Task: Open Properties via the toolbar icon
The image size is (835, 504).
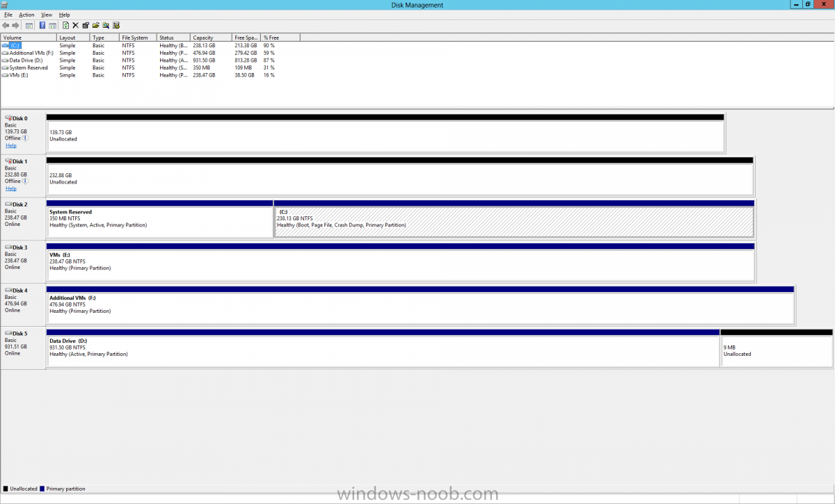Action: 86,26
